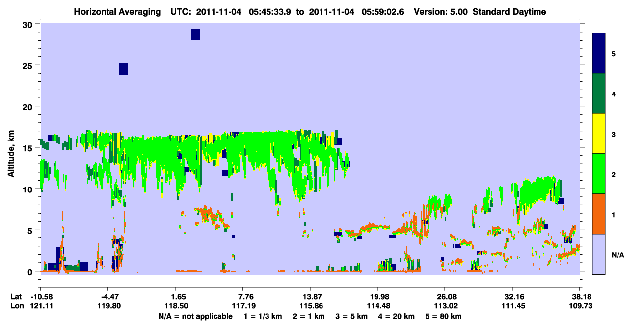
Task: Pick the bright green colorbar segment 2
Action: coord(599,174)
